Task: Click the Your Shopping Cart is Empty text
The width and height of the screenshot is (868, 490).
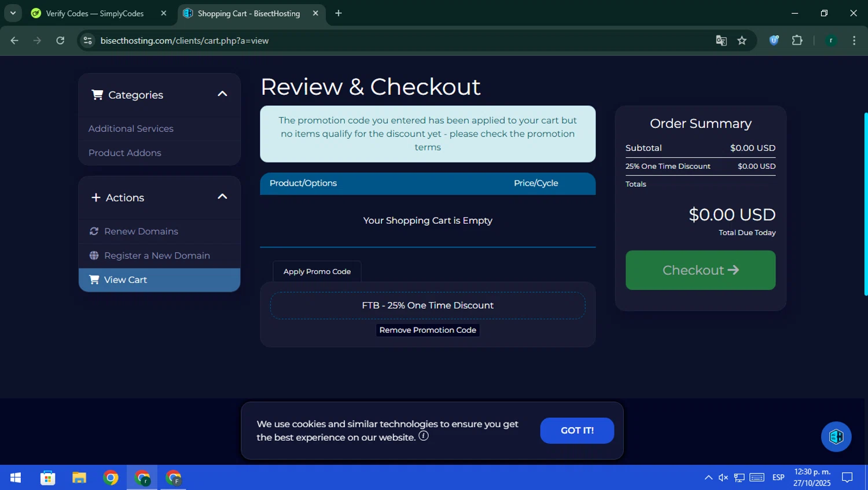Action: coord(428,220)
